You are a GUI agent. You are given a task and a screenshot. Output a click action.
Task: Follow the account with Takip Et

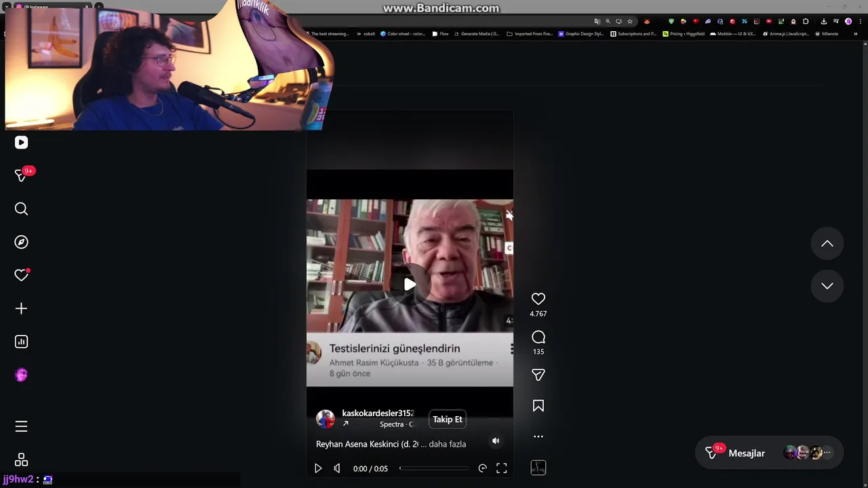tap(448, 420)
